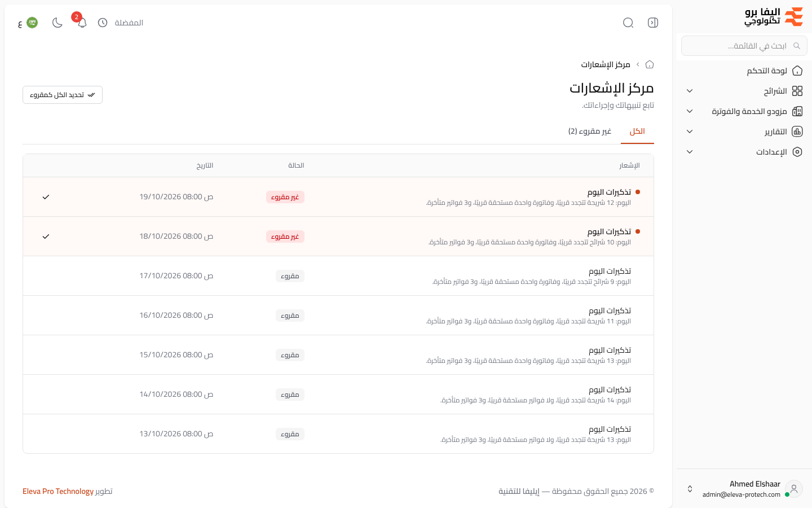The width and height of the screenshot is (812, 508).
Task: Mark the 19/10/2026 notification as read
Action: click(x=46, y=197)
